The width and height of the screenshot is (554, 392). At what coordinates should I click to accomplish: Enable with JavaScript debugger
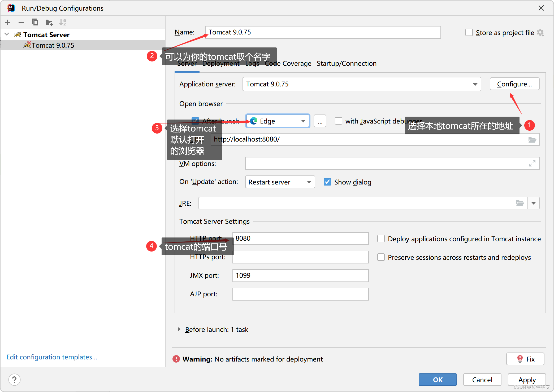[338, 121]
